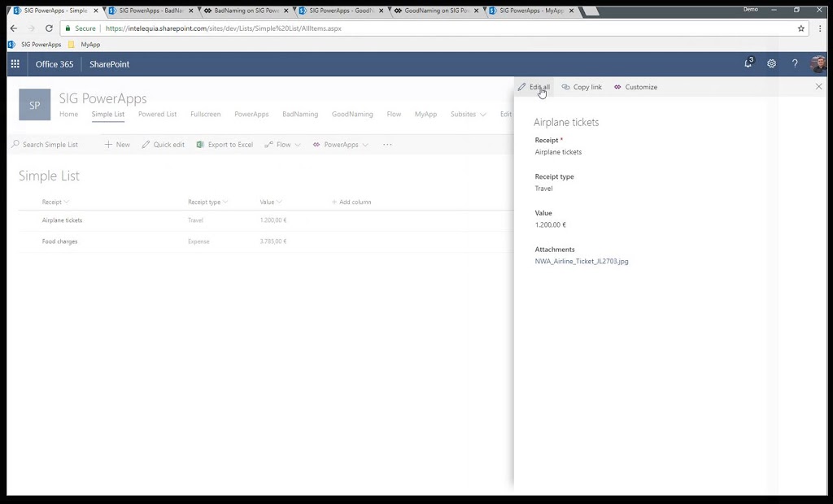Image resolution: width=833 pixels, height=504 pixels.
Task: Switch to GoodNaming on SIG PowerApps tab
Action: coord(436,11)
